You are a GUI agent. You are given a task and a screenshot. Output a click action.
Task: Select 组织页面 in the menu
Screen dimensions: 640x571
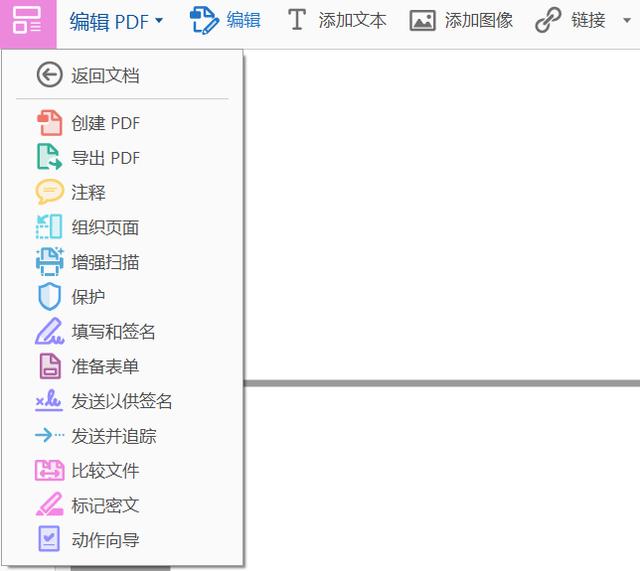click(105, 227)
